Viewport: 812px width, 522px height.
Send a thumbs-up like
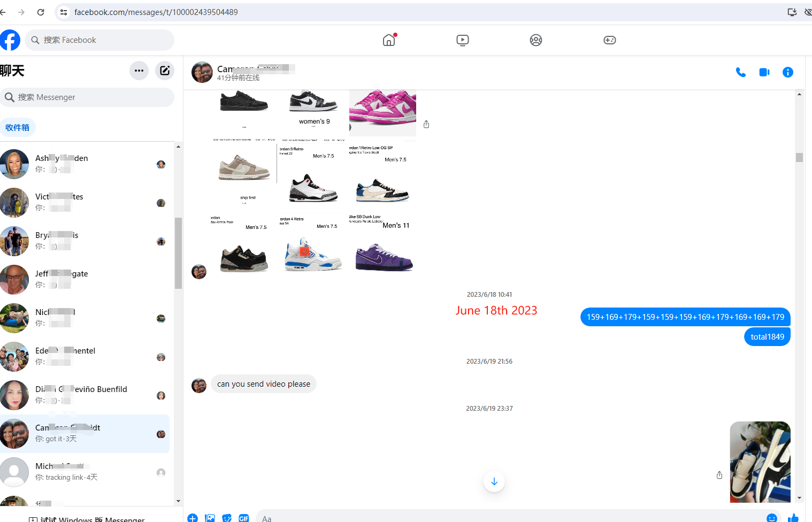click(793, 517)
